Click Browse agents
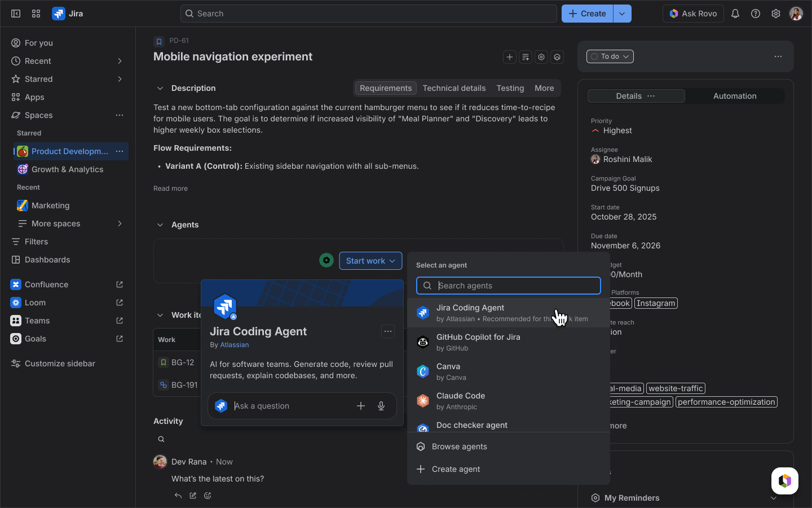This screenshot has height=508, width=812. click(x=509, y=446)
